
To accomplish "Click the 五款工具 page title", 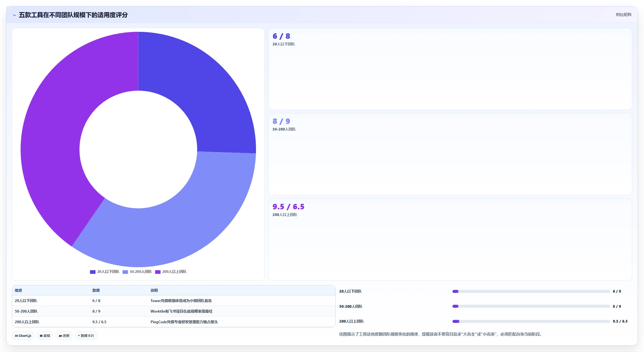I will tap(73, 15).
